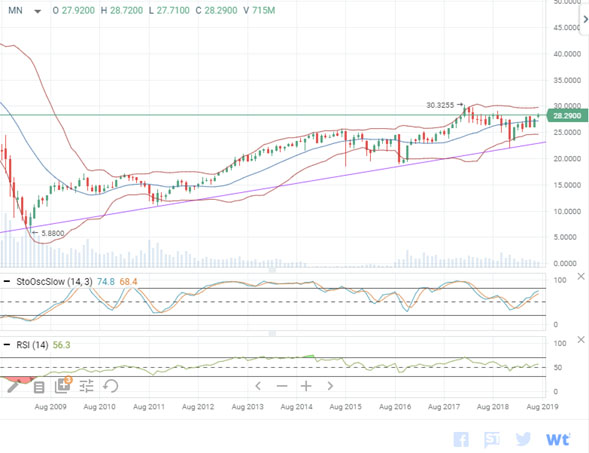Viewport: 589px width, 453px height.
Task: Click the 40.0000 price axis label
Action: coord(567,54)
